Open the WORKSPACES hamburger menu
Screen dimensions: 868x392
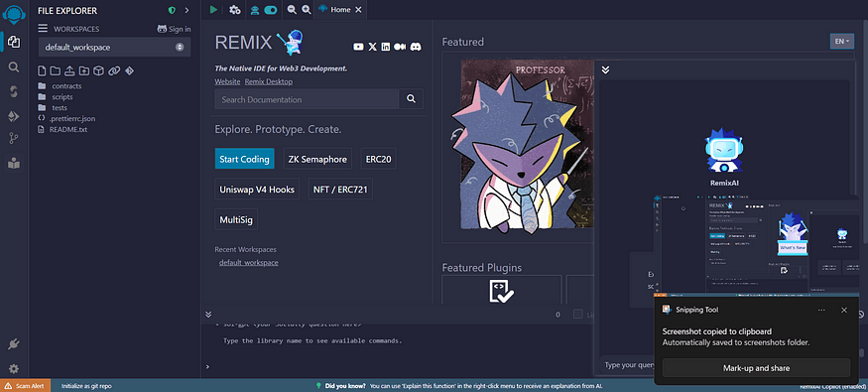[43, 29]
